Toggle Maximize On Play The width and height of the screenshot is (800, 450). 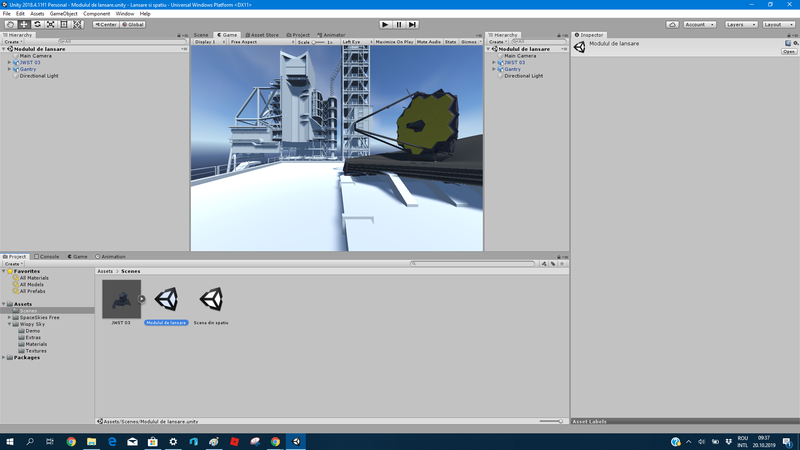[x=392, y=42]
